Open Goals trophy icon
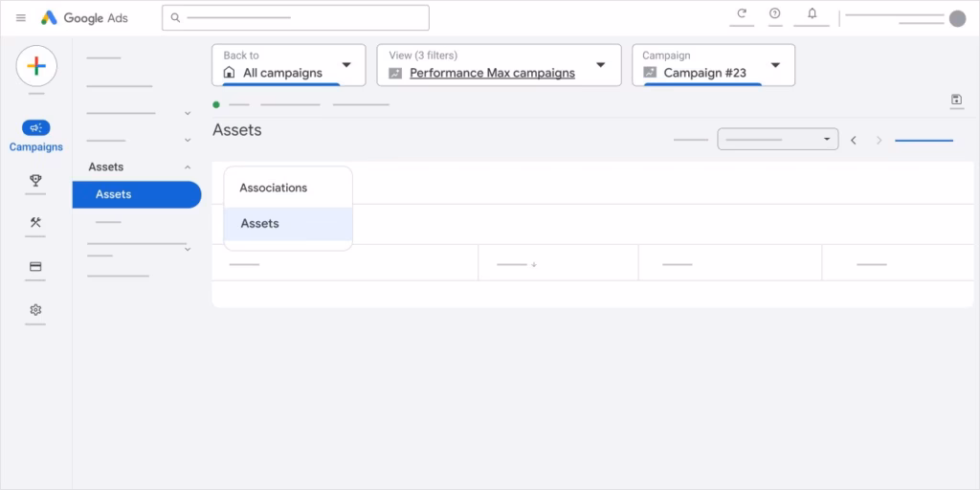Image resolution: width=980 pixels, height=490 pixels. (x=35, y=180)
